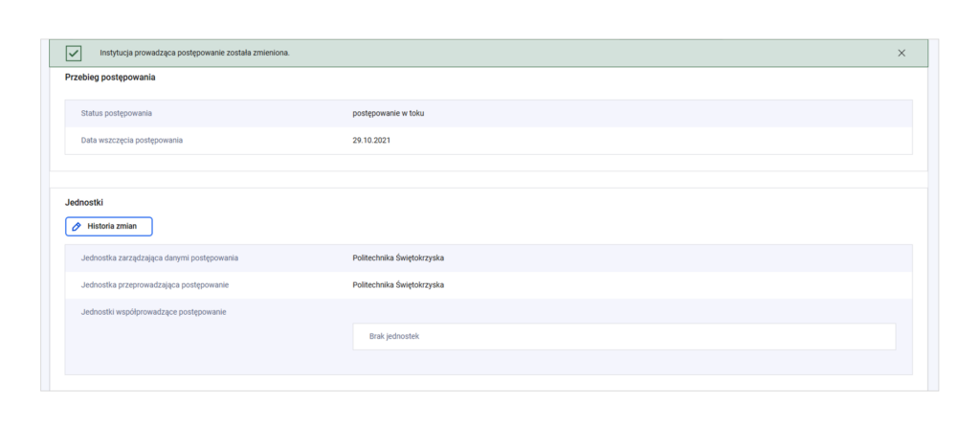Screen dimensions: 980x425
Task: Click the Status postępowania label
Action: 117,113
